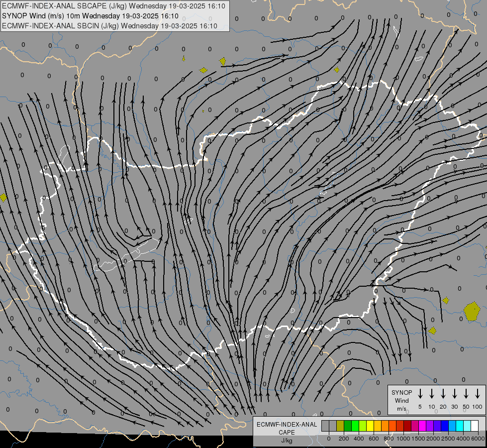The height and width of the screenshot is (448, 487).
Task: Click the 6000 tick label on the CAPE scale
Action: click(x=478, y=439)
